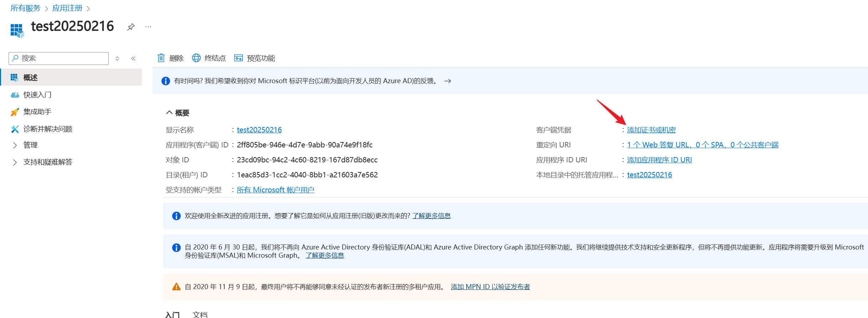
Task: Click the 受支持的帐户类型 label
Action: [194, 190]
